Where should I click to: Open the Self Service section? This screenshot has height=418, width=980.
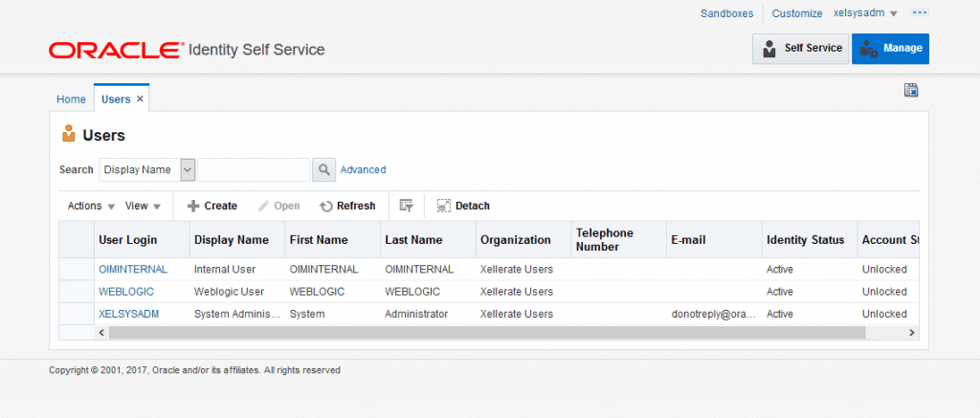click(x=800, y=49)
